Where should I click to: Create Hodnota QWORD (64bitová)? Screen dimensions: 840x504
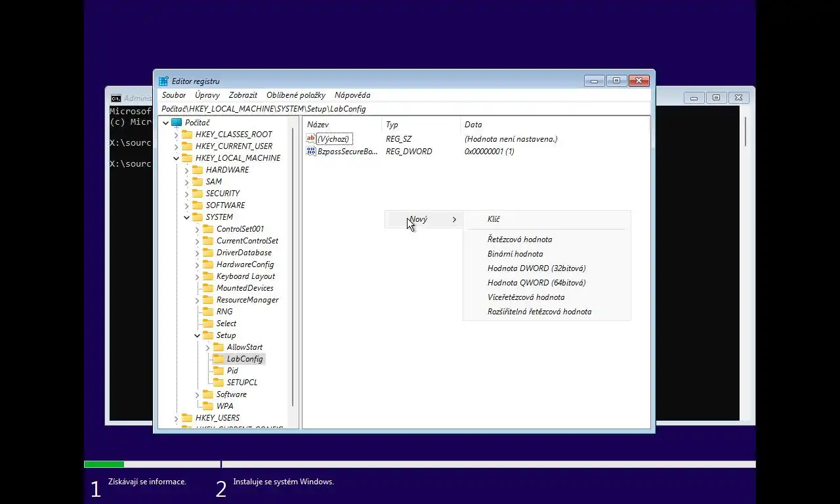[x=547, y=283]
